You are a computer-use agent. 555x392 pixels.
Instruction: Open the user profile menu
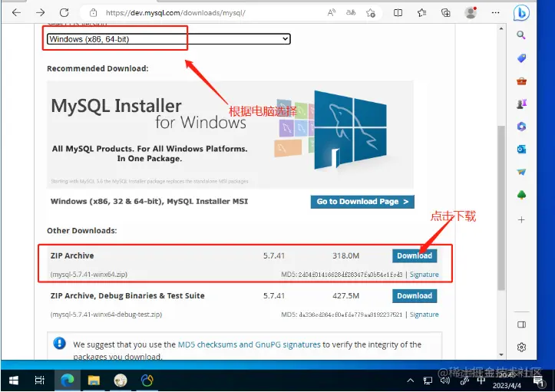pyautogui.click(x=471, y=12)
